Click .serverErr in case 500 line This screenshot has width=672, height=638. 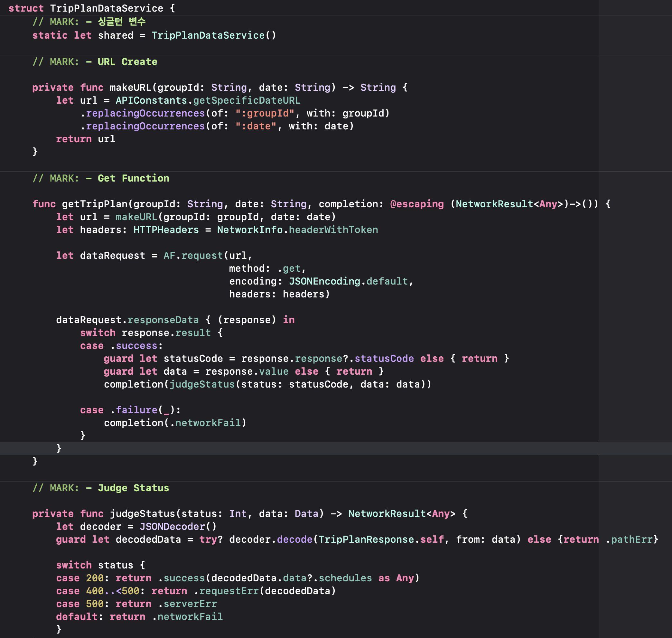pyautogui.click(x=187, y=604)
